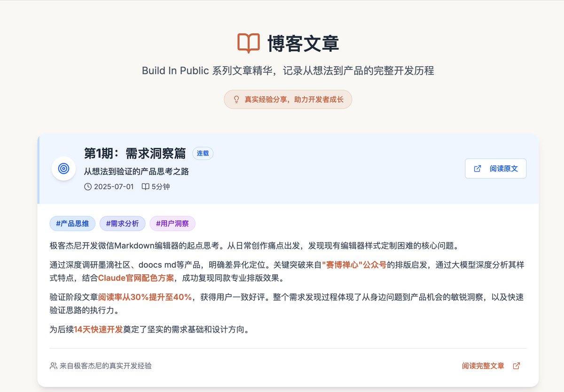The width and height of the screenshot is (564, 392).
Task: Select the #产品思维 tag
Action: [x=72, y=223]
